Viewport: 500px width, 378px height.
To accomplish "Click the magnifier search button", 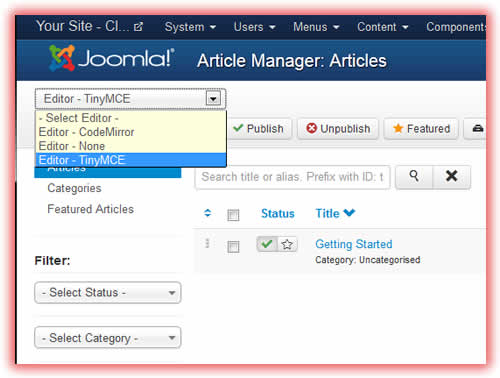I will [x=414, y=176].
